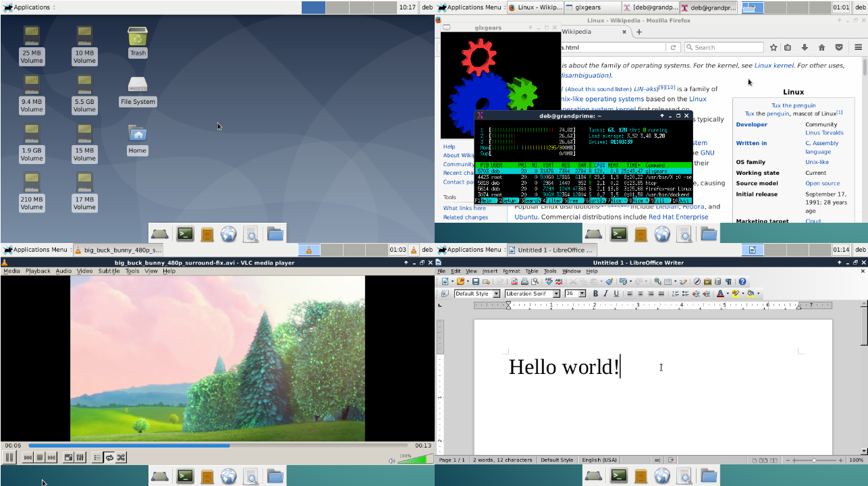Skip to previous media in VLC
868x486 pixels.
coord(28,457)
